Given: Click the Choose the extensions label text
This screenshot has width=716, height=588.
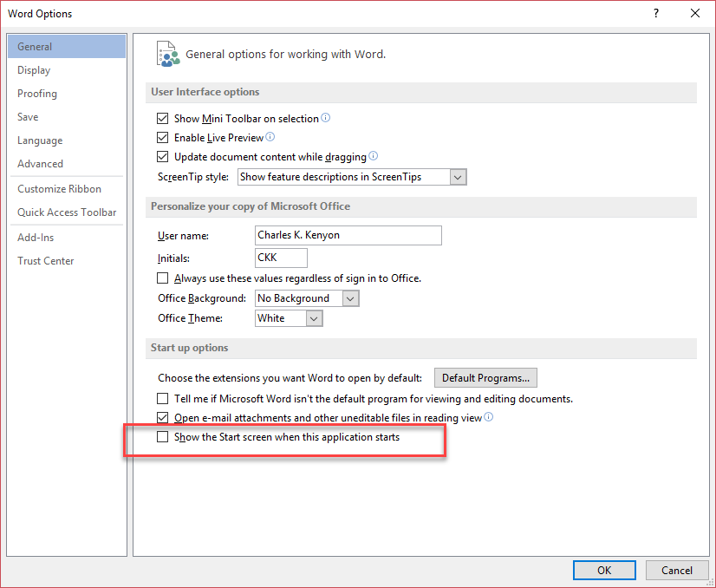Looking at the screenshot, I should pos(290,378).
